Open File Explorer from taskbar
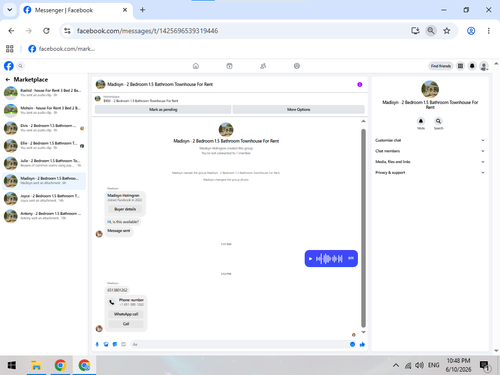 (36, 365)
